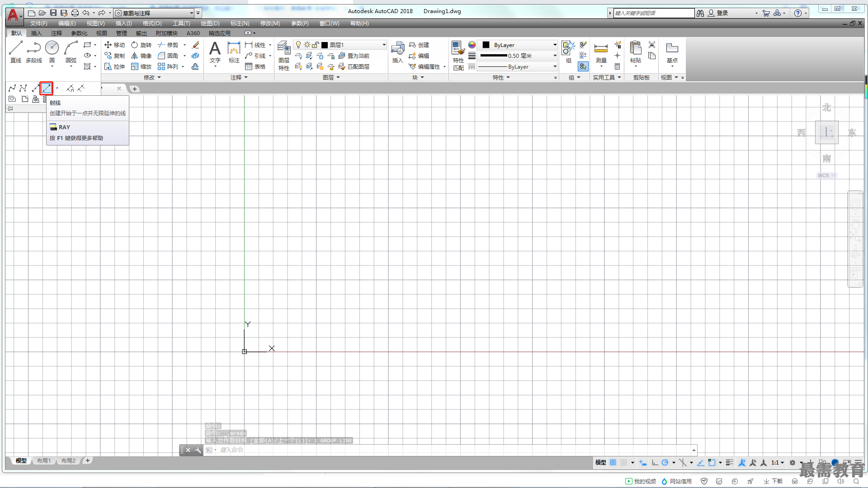Open the 绘图(D) menu
Image resolution: width=868 pixels, height=488 pixels.
click(210, 23)
